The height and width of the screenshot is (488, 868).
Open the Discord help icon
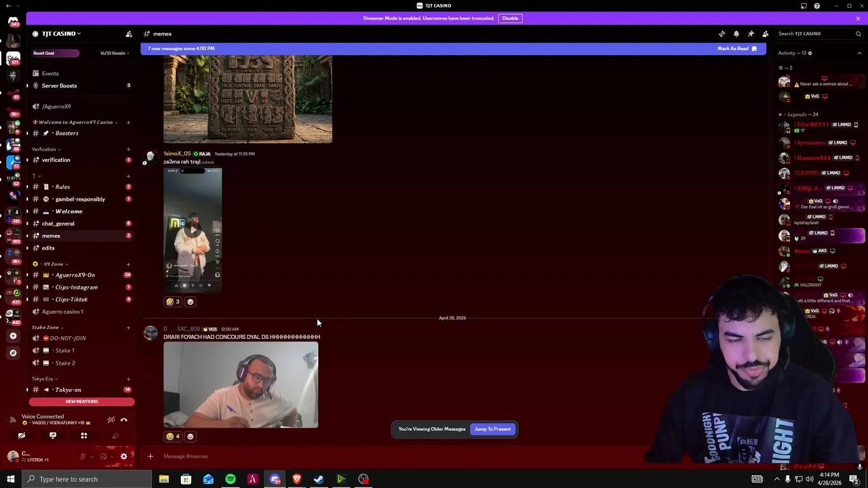[x=817, y=6]
